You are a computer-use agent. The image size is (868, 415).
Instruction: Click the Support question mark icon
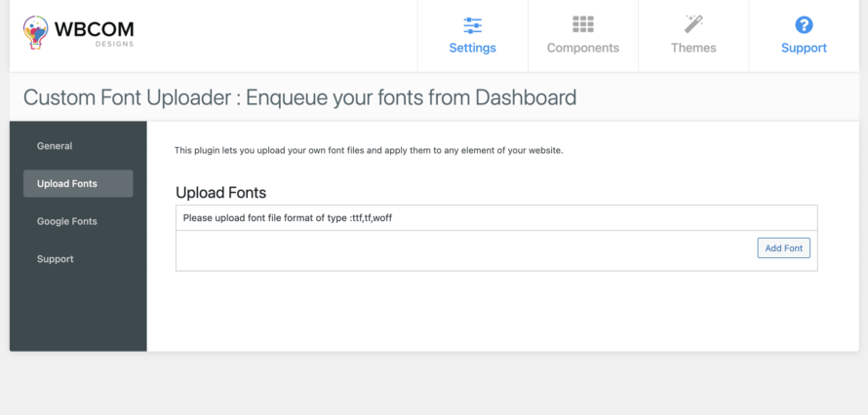pos(804,24)
